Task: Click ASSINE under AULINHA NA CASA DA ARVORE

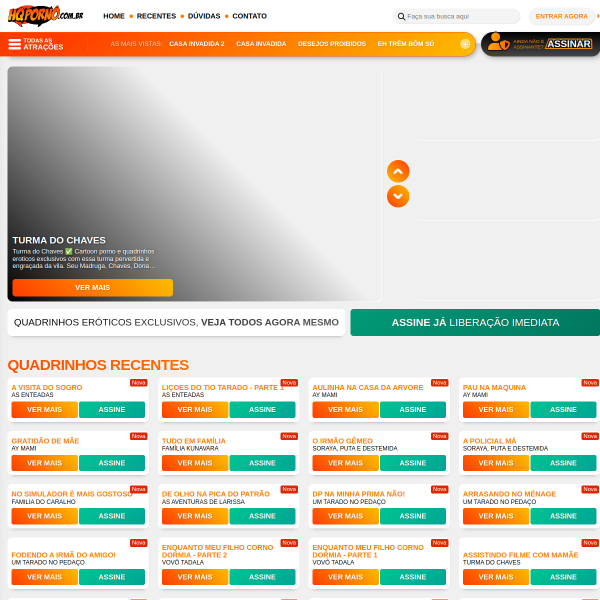Action: pos(413,409)
